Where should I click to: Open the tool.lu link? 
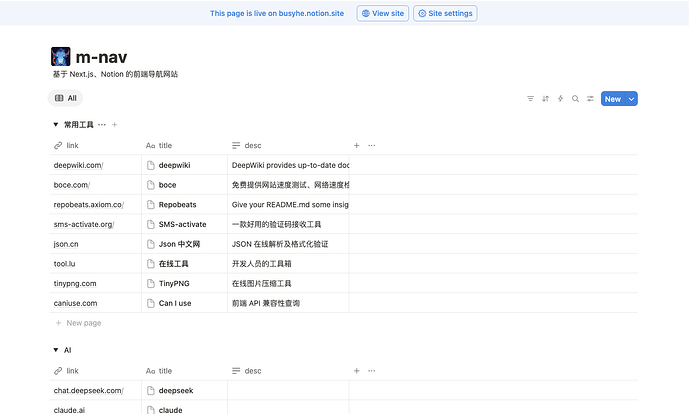(64, 264)
